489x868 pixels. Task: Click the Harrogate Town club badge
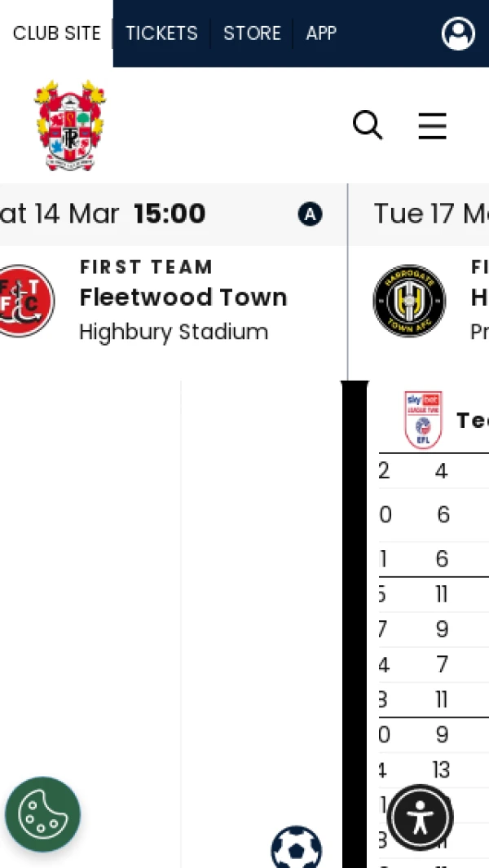[409, 301]
